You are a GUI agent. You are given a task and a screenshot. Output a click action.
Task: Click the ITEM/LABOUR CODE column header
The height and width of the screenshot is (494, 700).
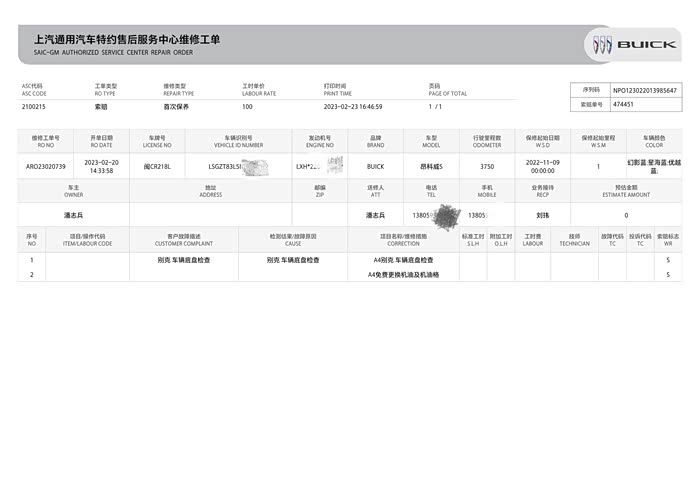pyautogui.click(x=88, y=240)
